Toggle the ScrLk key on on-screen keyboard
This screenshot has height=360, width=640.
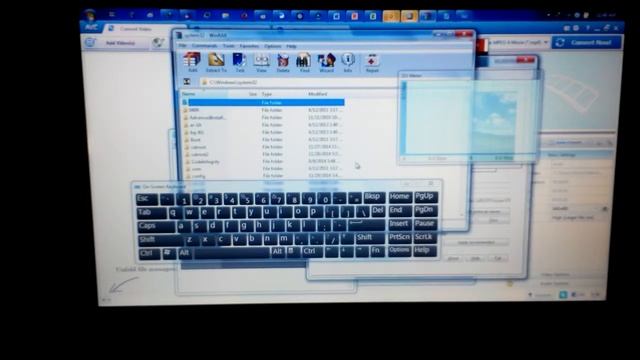425,238
